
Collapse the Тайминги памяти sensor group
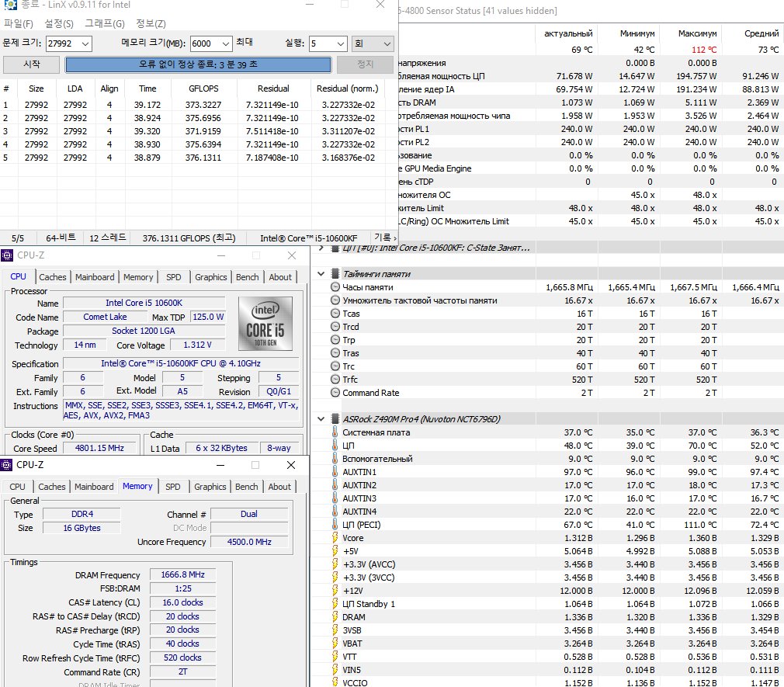click(x=321, y=274)
